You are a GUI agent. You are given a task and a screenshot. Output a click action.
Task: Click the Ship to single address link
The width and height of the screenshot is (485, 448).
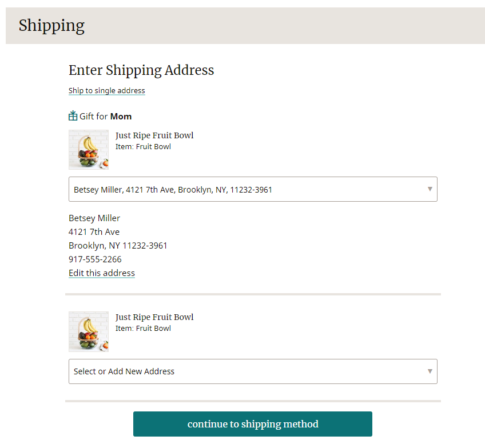(x=107, y=90)
